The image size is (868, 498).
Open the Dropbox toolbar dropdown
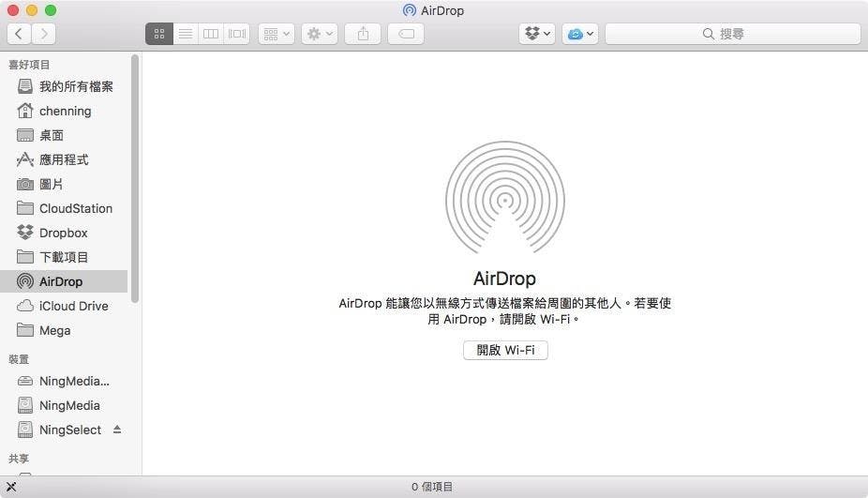(x=537, y=34)
